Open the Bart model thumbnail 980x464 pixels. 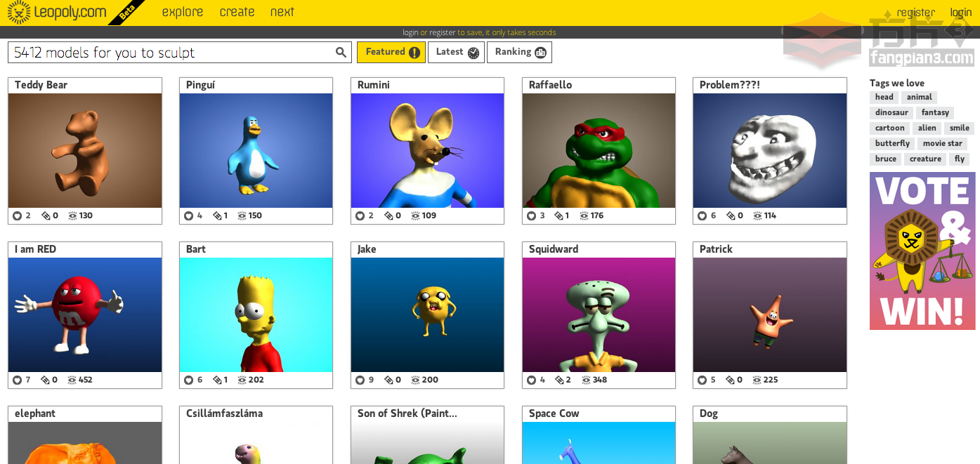[x=256, y=315]
